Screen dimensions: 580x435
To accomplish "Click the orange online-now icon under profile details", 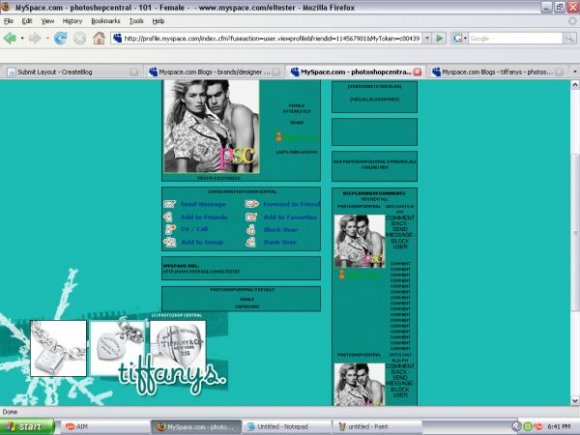I will coord(279,137).
